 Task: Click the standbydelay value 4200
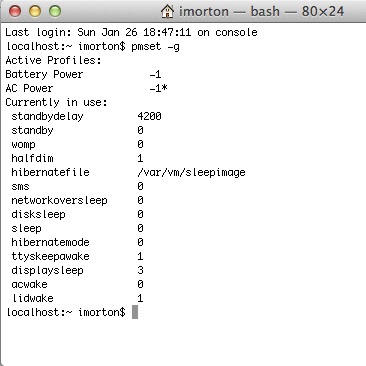coord(149,116)
